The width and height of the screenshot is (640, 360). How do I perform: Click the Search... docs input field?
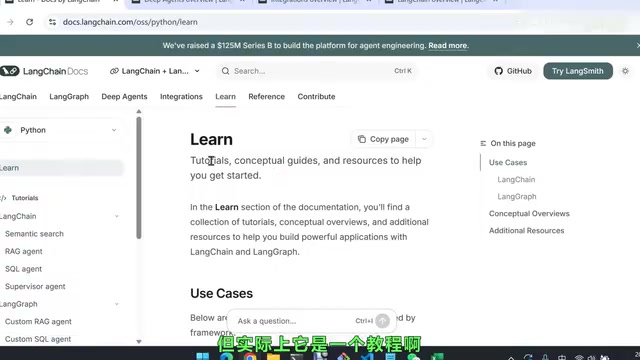coord(317,71)
